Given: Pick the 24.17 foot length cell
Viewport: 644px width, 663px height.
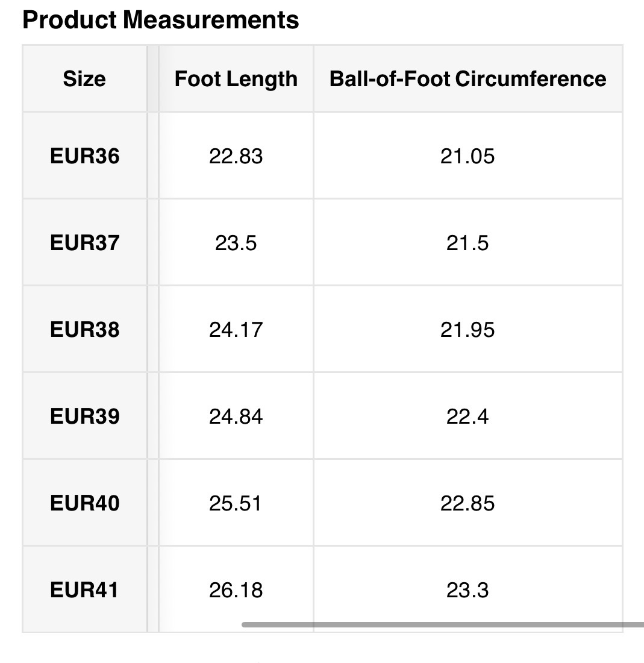Looking at the screenshot, I should tap(236, 330).
